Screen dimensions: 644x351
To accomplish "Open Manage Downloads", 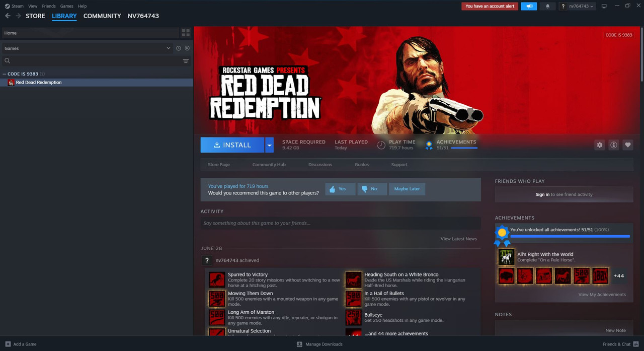I will pyautogui.click(x=319, y=344).
